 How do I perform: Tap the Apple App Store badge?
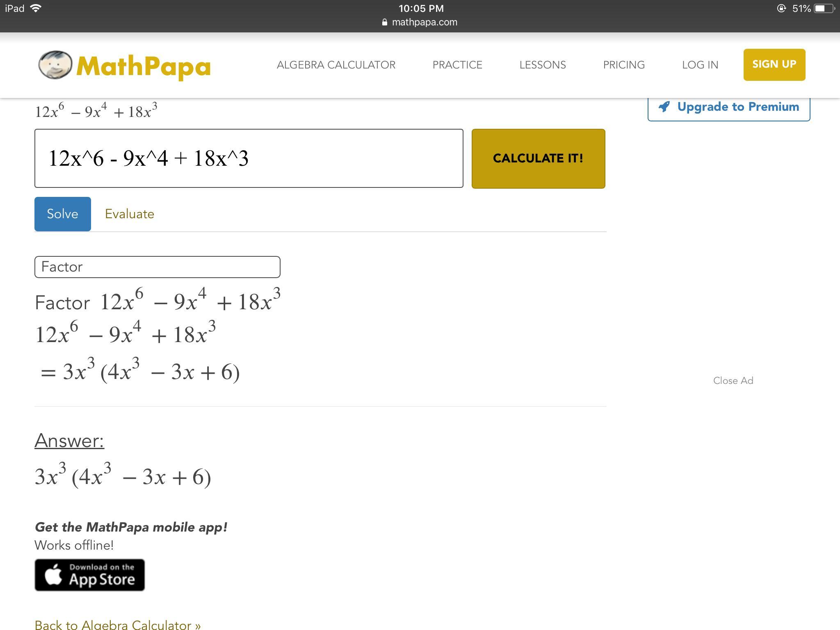[89, 575]
